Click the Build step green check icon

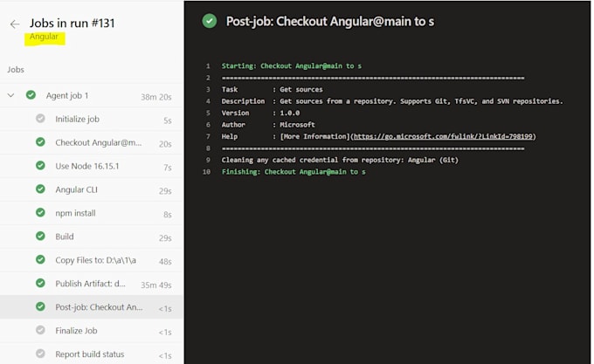[x=40, y=236]
